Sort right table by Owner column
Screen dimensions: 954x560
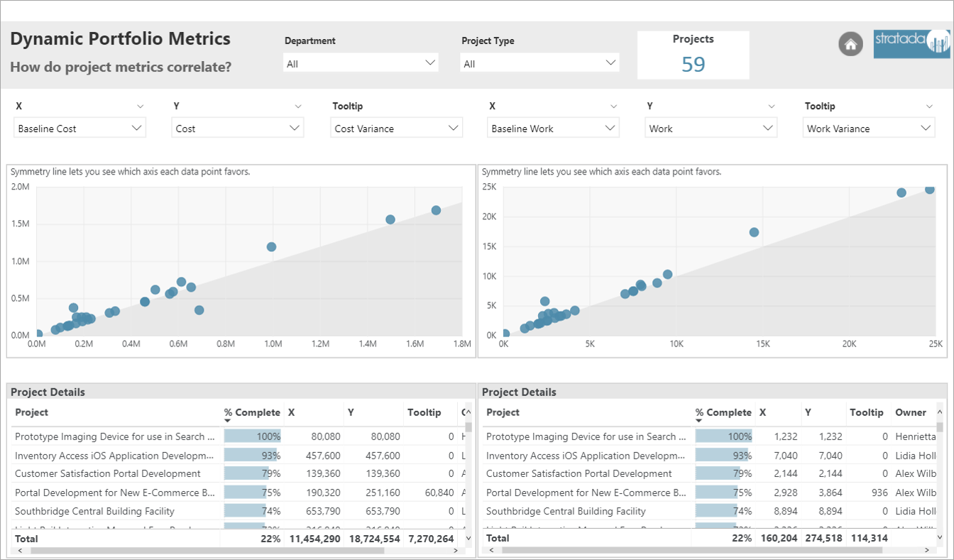click(911, 412)
